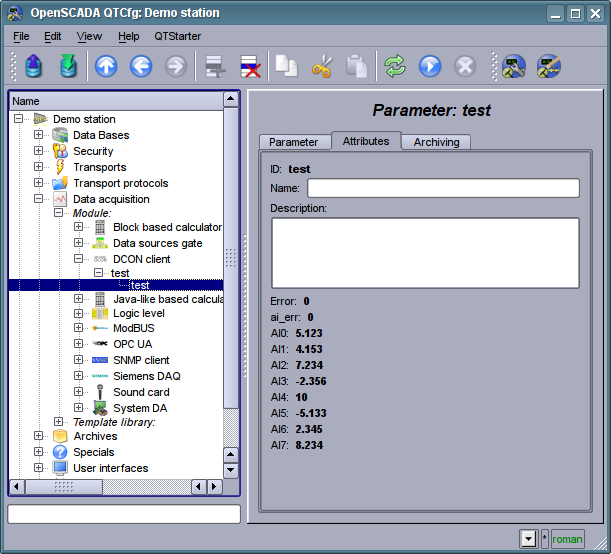The height and width of the screenshot is (554, 611).
Task: Select ModBUS in the module tree
Action: click(133, 328)
